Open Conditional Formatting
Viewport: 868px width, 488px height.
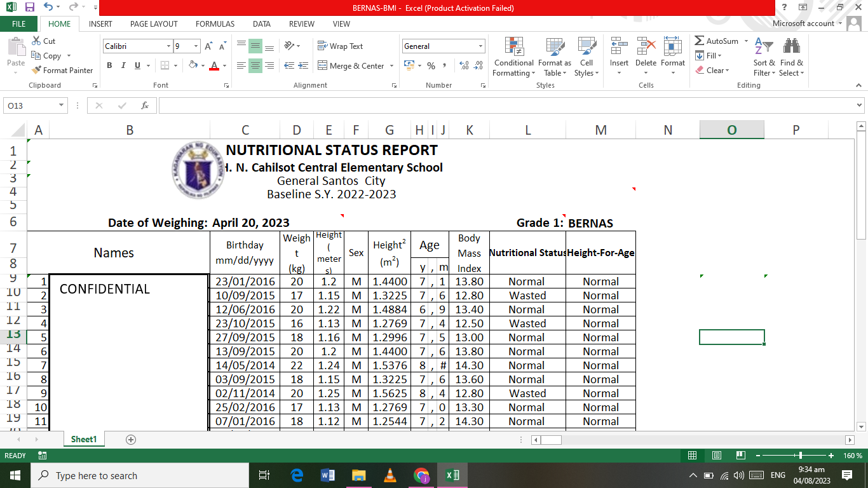click(513, 57)
